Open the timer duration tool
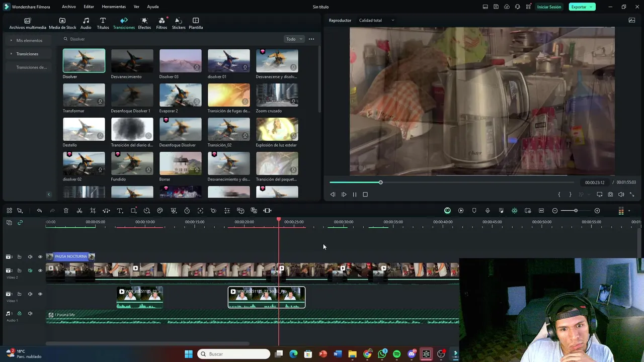 coord(187,211)
